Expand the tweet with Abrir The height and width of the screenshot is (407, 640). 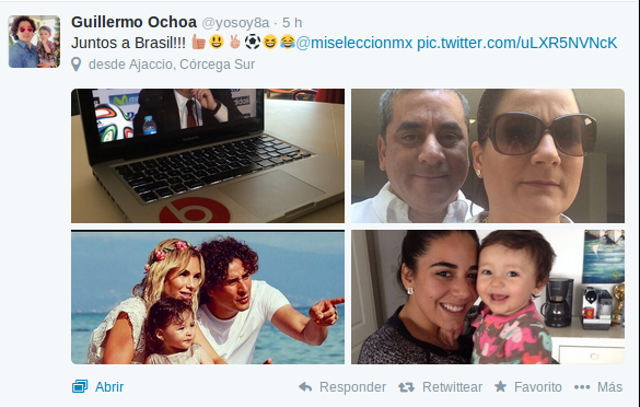tap(109, 387)
